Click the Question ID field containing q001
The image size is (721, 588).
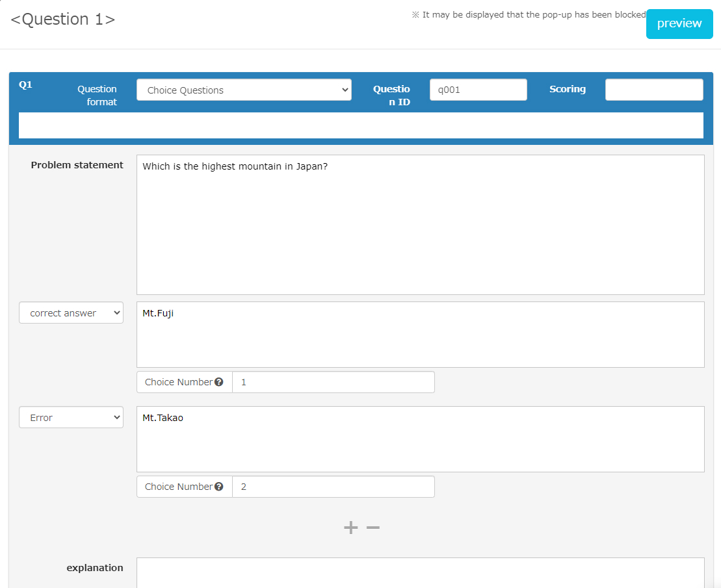coord(478,90)
